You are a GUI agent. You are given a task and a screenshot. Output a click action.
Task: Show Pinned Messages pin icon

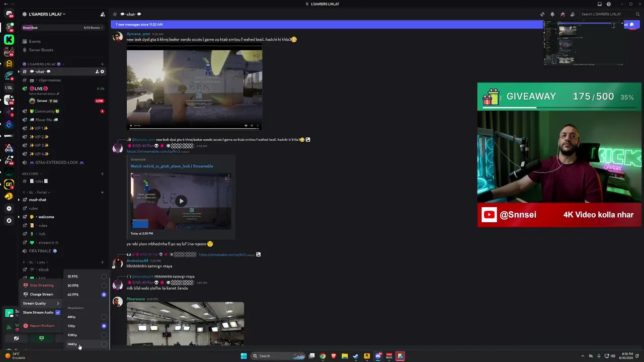[562, 14]
